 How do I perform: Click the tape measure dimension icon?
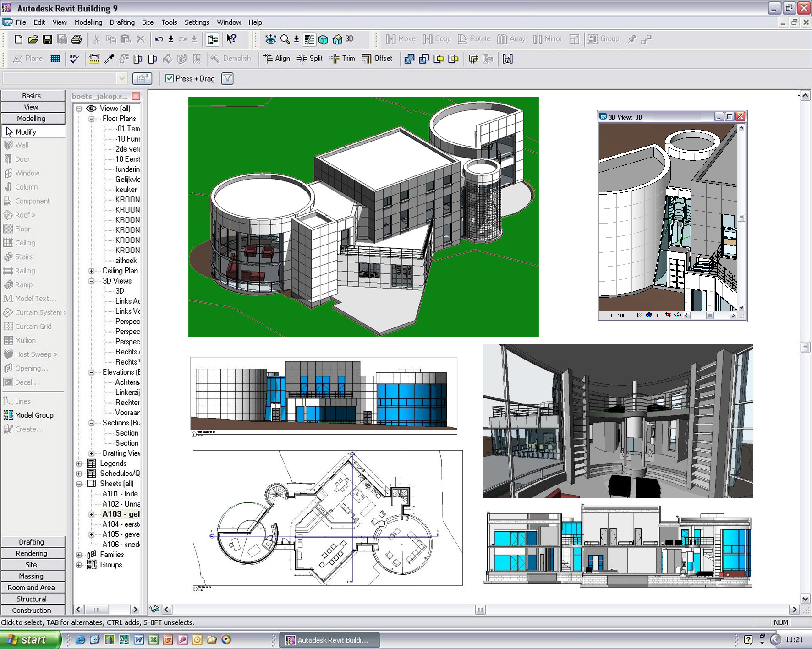(x=94, y=59)
